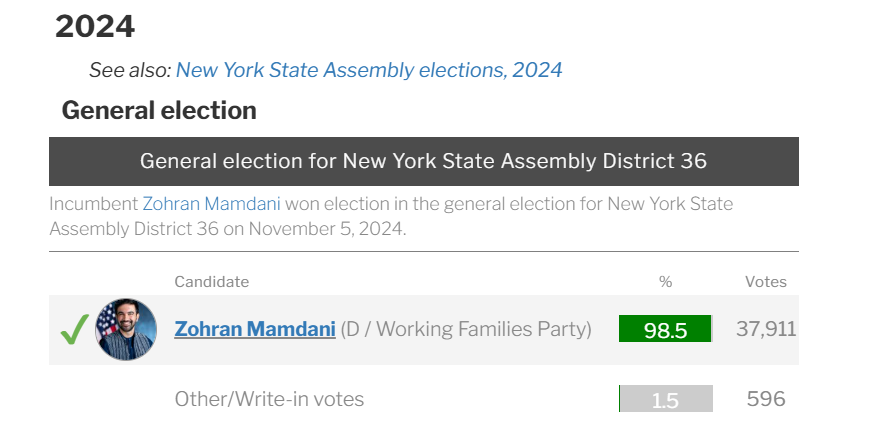Click the Candidate column header
The width and height of the screenshot is (873, 439).
(211, 282)
